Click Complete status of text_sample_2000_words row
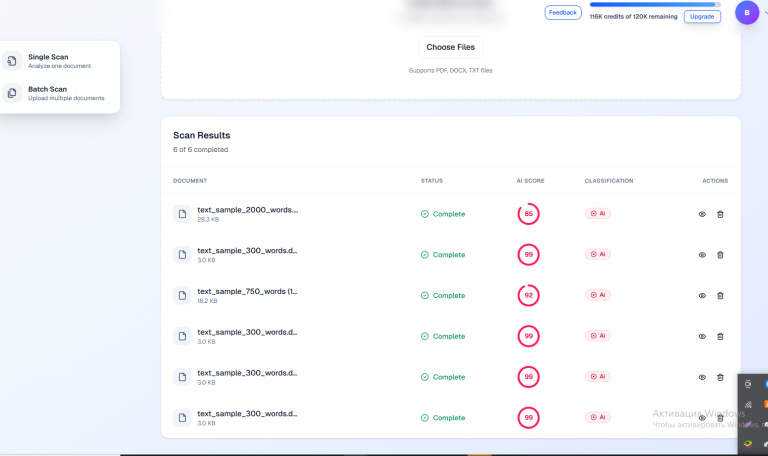Viewport: 768px width, 456px height. pos(443,214)
